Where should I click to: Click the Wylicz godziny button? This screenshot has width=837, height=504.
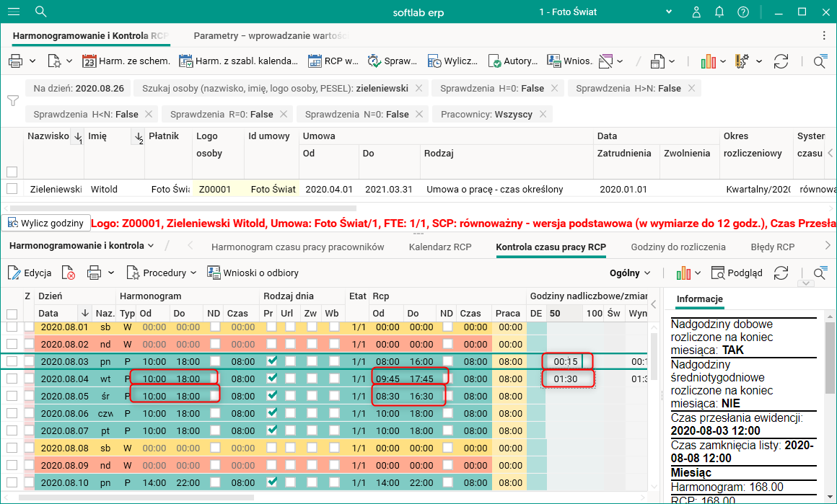[x=45, y=223]
